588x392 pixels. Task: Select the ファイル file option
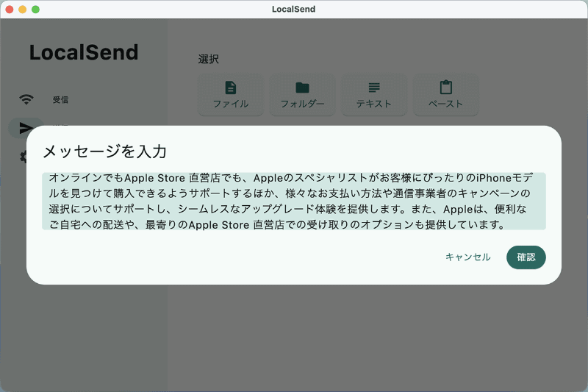coord(231,95)
